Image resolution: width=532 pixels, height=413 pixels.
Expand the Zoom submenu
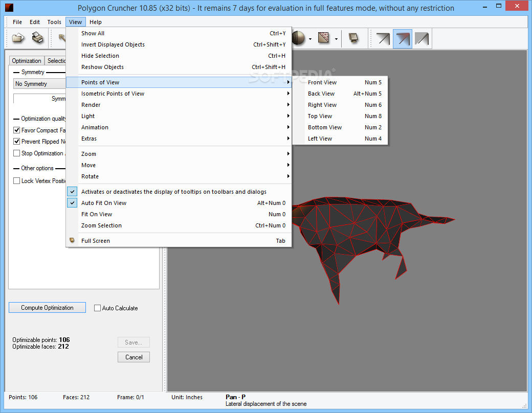179,154
